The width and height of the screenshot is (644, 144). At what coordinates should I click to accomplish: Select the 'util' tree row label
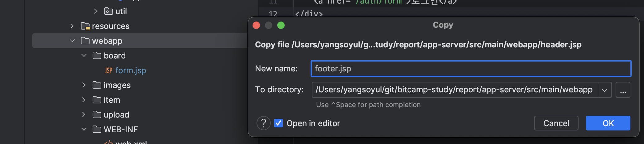121,11
